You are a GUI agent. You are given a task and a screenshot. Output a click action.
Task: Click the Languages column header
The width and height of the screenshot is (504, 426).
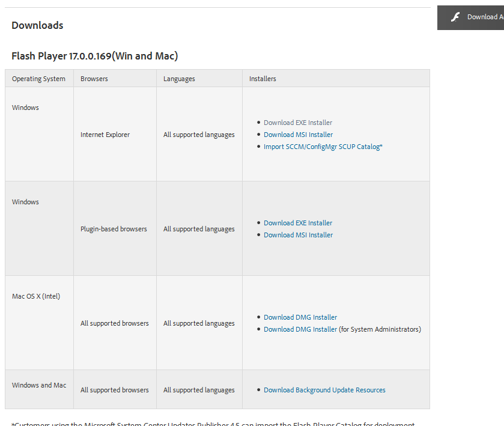pos(179,79)
